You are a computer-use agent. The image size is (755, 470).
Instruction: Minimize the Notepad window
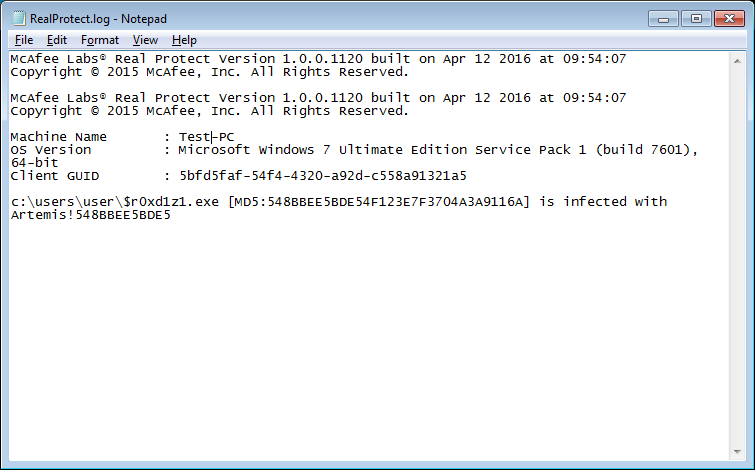[x=663, y=19]
